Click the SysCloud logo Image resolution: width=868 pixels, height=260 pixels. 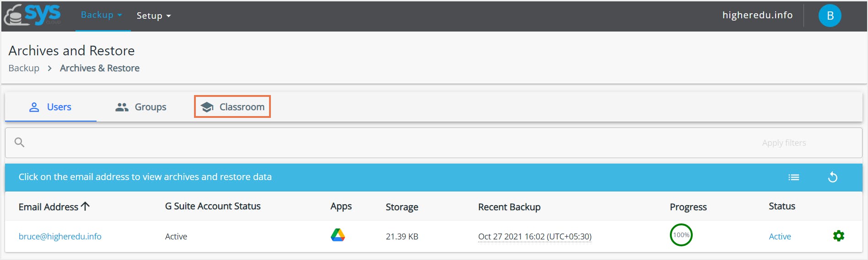point(32,15)
